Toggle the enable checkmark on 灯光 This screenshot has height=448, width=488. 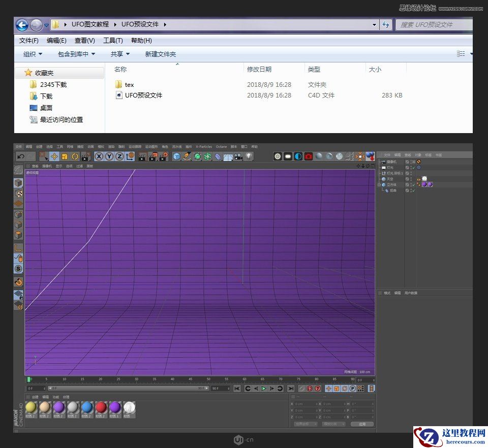click(413, 167)
